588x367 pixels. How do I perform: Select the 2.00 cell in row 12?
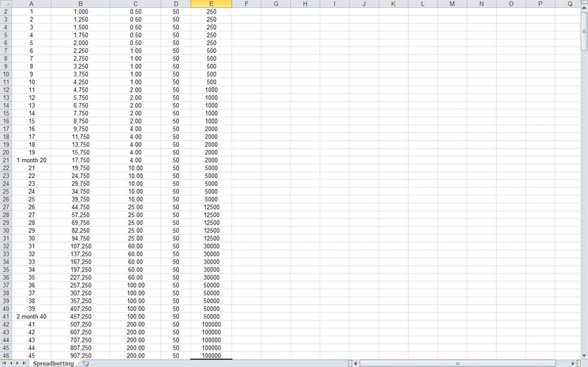(x=135, y=90)
